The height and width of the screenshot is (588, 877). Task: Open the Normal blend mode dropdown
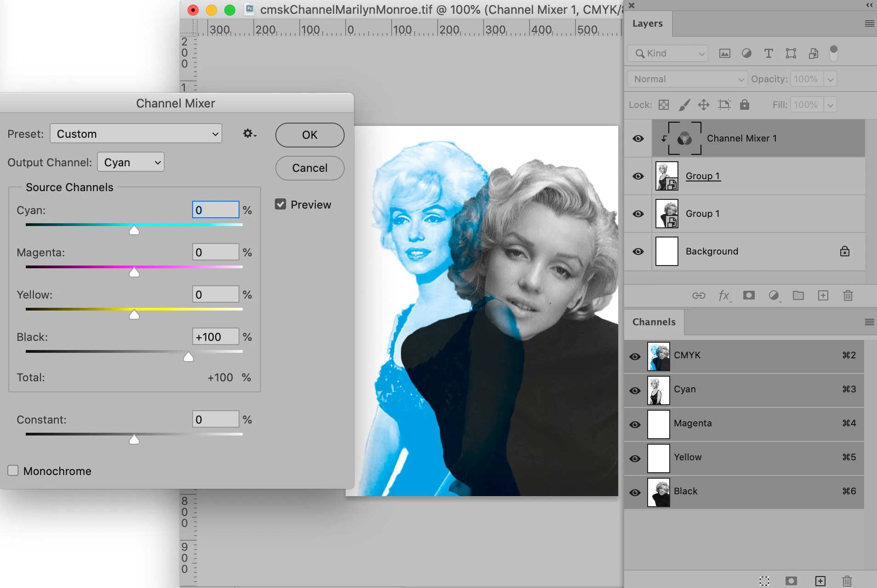click(688, 79)
